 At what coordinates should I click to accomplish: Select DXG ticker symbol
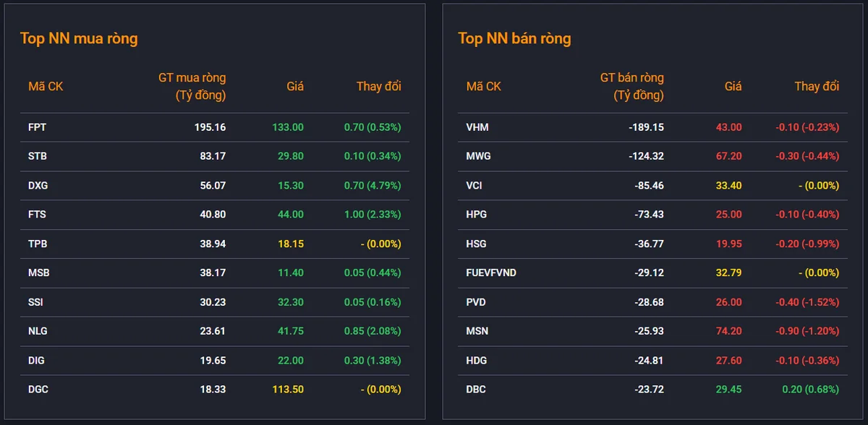(x=38, y=186)
